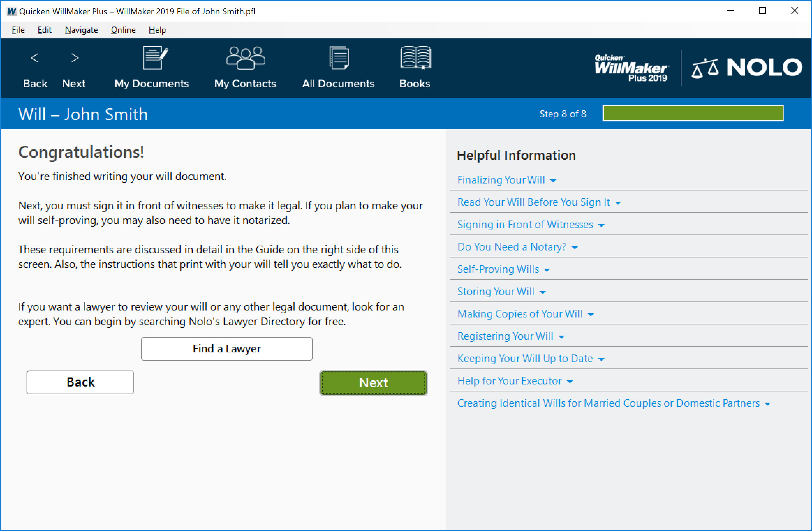This screenshot has height=531, width=812.
Task: Click the step progress bar
Action: click(x=693, y=113)
